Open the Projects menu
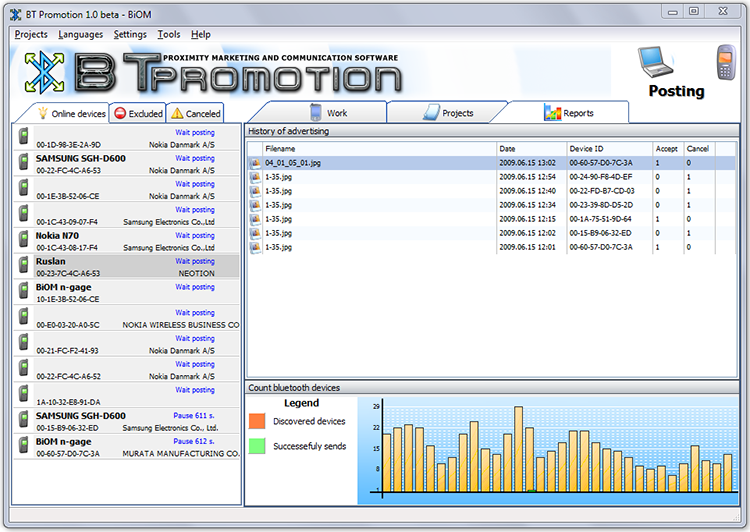750x532 pixels. pos(31,34)
